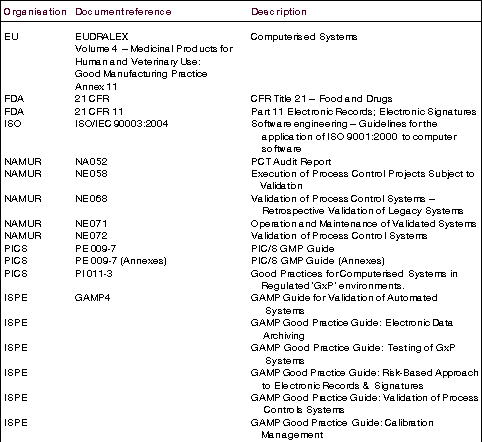Click the line 'application of ISO 9001:2000 to computer'
The width and height of the screenshot is (482, 442).
[359, 137]
